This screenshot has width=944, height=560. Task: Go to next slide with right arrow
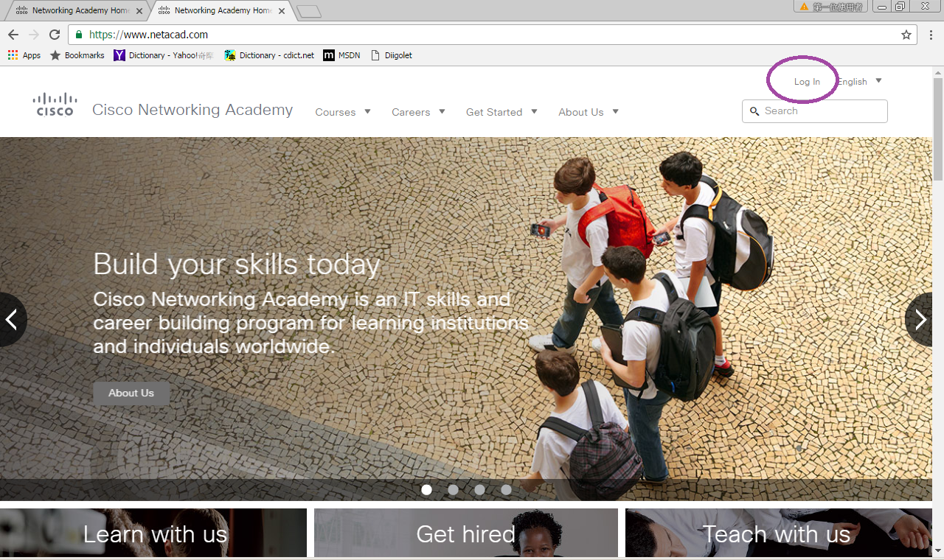[921, 319]
